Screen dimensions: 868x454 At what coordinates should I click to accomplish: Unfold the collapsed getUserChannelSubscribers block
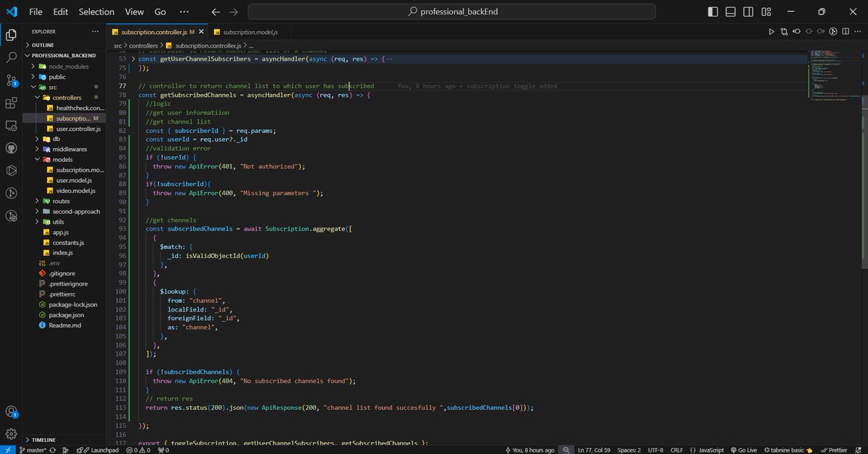point(132,59)
